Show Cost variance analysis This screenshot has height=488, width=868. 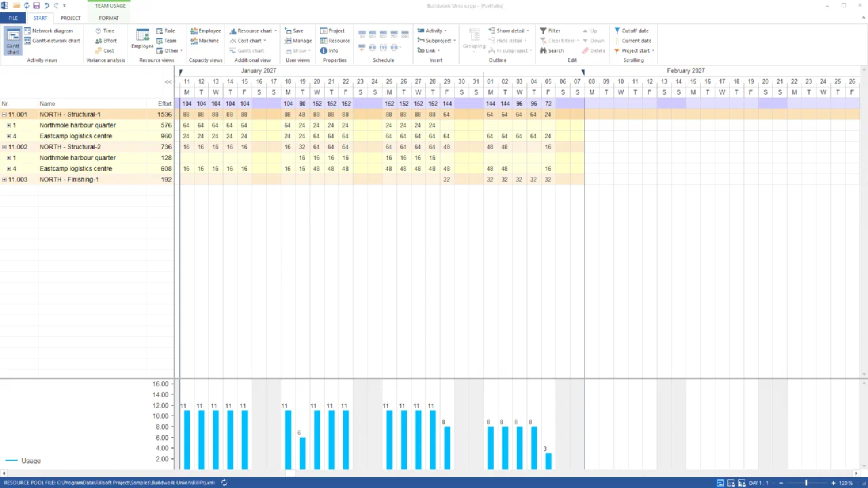point(104,51)
